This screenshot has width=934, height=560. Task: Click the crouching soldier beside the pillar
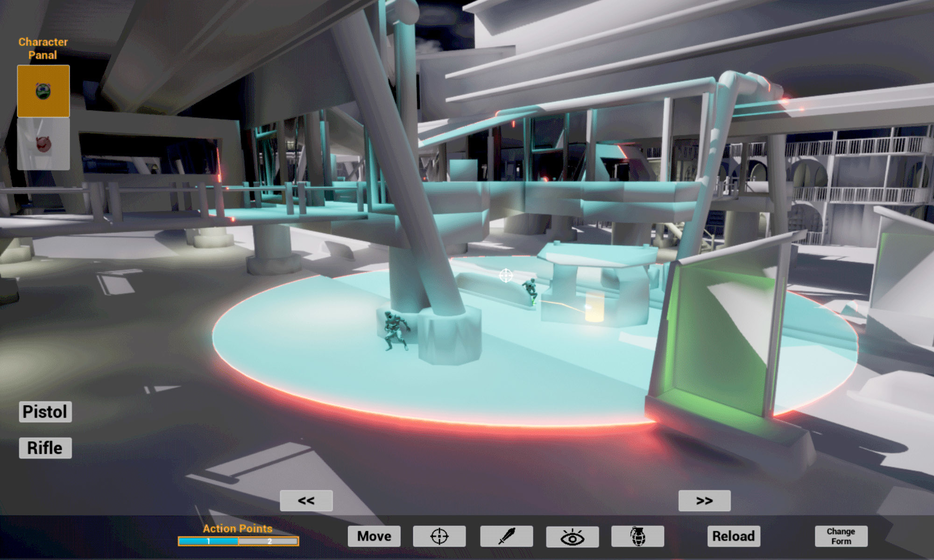click(395, 330)
